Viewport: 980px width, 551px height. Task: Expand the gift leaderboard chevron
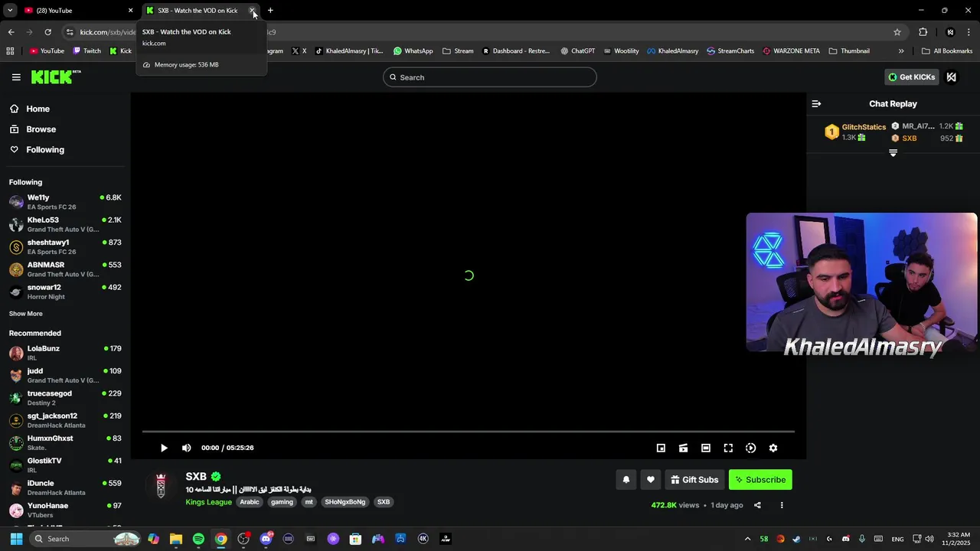coord(893,153)
